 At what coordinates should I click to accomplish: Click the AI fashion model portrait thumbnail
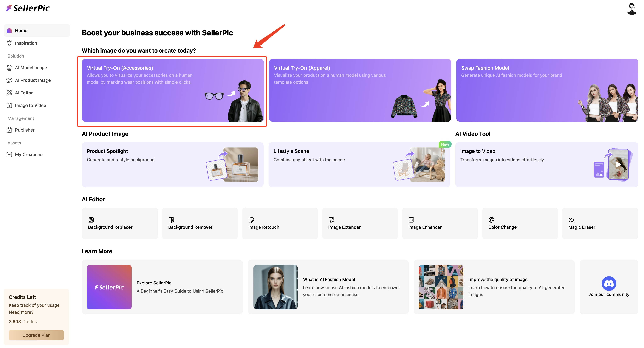[x=276, y=287]
